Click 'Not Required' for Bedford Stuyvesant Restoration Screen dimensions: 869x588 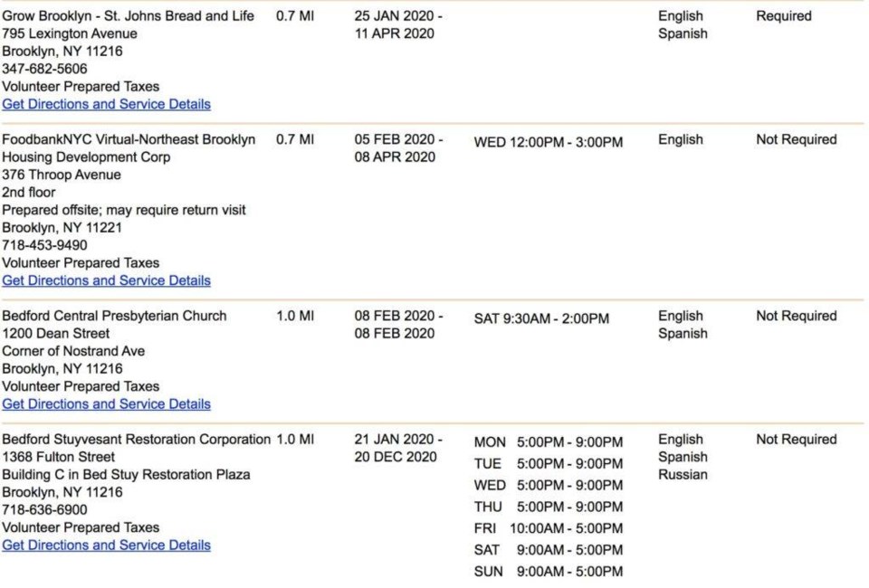(x=797, y=440)
